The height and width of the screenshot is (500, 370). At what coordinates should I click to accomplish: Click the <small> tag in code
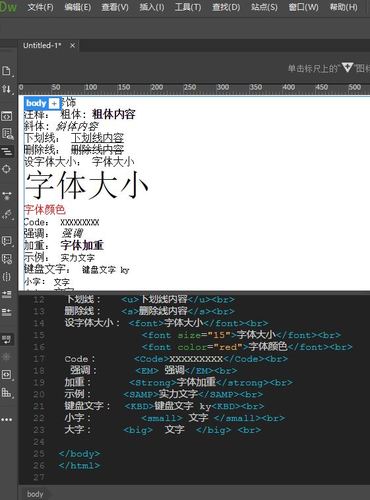tap(162, 418)
